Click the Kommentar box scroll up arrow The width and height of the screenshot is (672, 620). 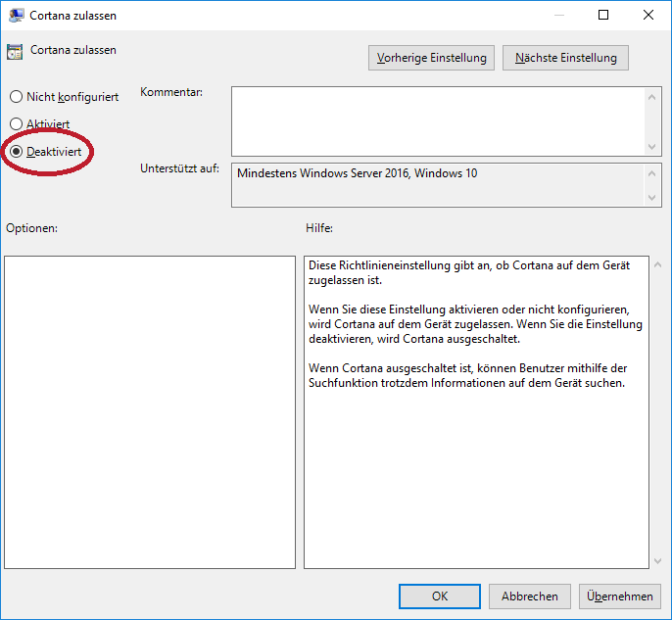pyautogui.click(x=651, y=97)
